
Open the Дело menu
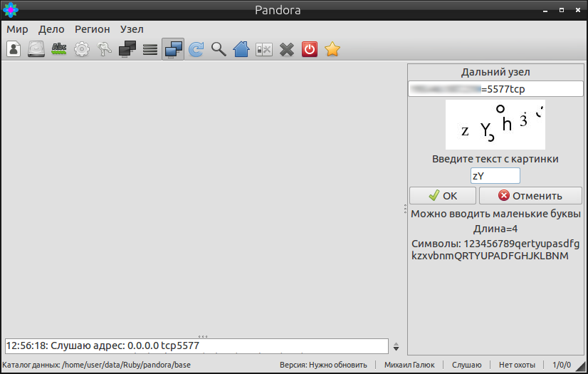click(x=51, y=29)
